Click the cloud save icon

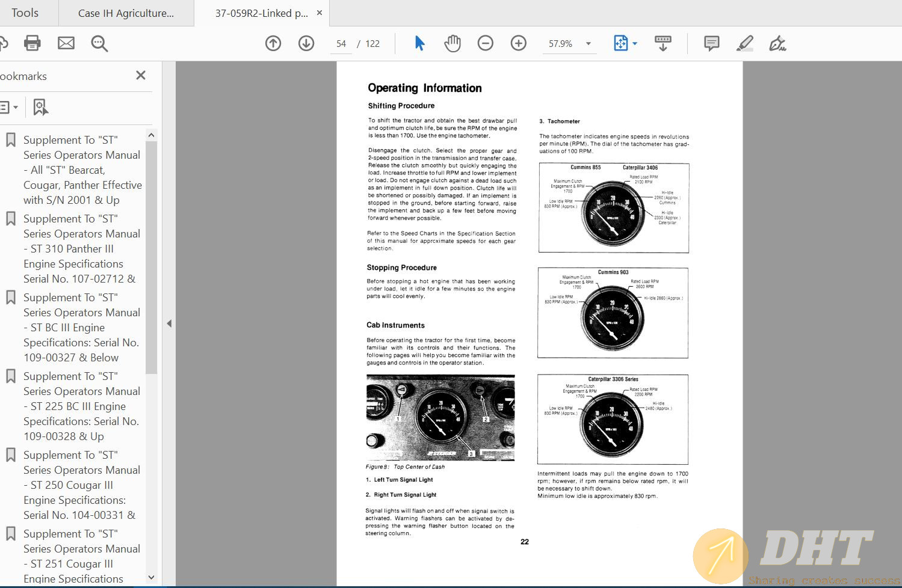click(x=3, y=43)
